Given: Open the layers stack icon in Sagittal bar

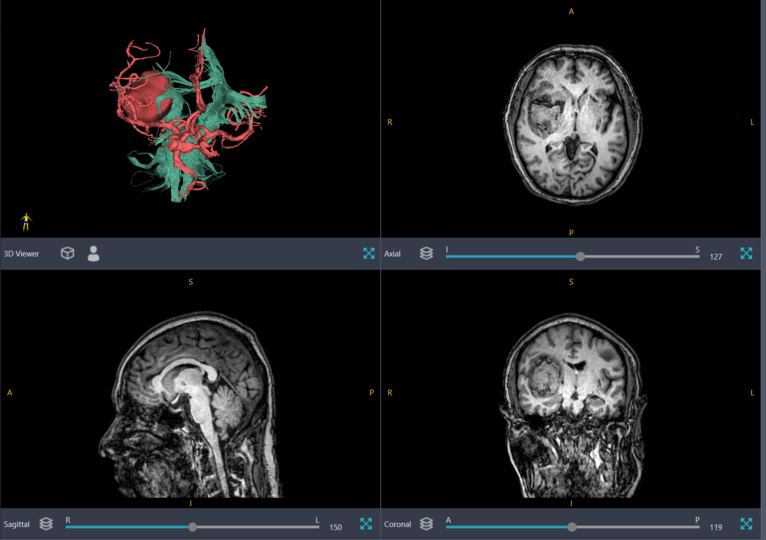Looking at the screenshot, I should pos(46,524).
